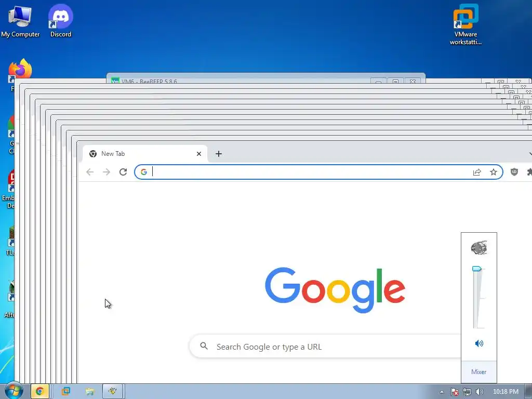Bookmark this tab with the star icon
532x399 pixels.
(x=494, y=172)
